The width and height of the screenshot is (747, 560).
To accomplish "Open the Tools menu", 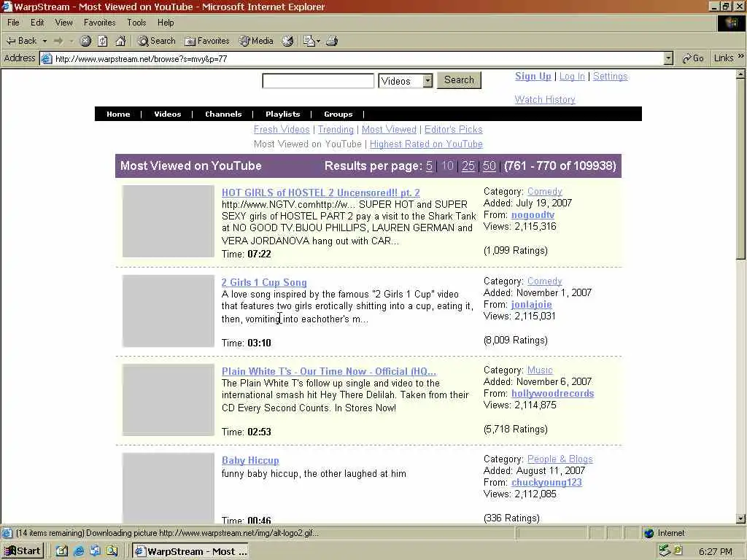I will pos(136,23).
